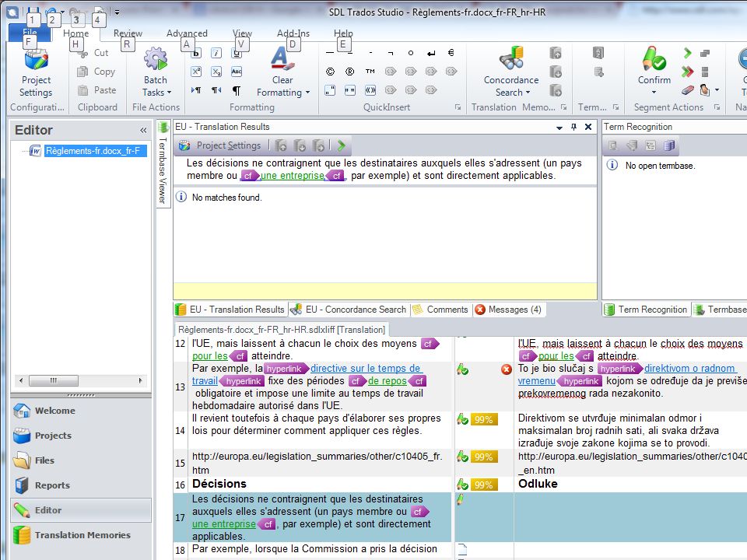This screenshot has width=747, height=560.
Task: Insert the degree symbol
Action: coord(410,53)
